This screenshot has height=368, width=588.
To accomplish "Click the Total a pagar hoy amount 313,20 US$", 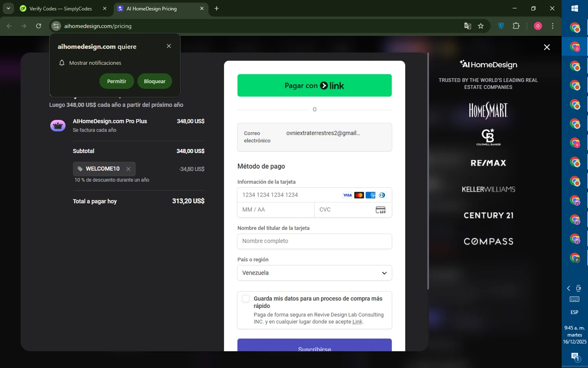I will pyautogui.click(x=188, y=201).
